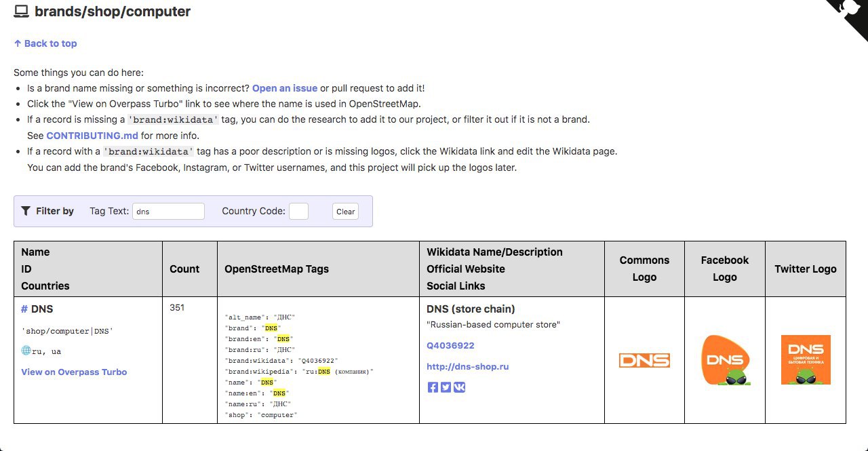Focus the Country Code filter field
This screenshot has height=451, width=868.
click(x=298, y=211)
